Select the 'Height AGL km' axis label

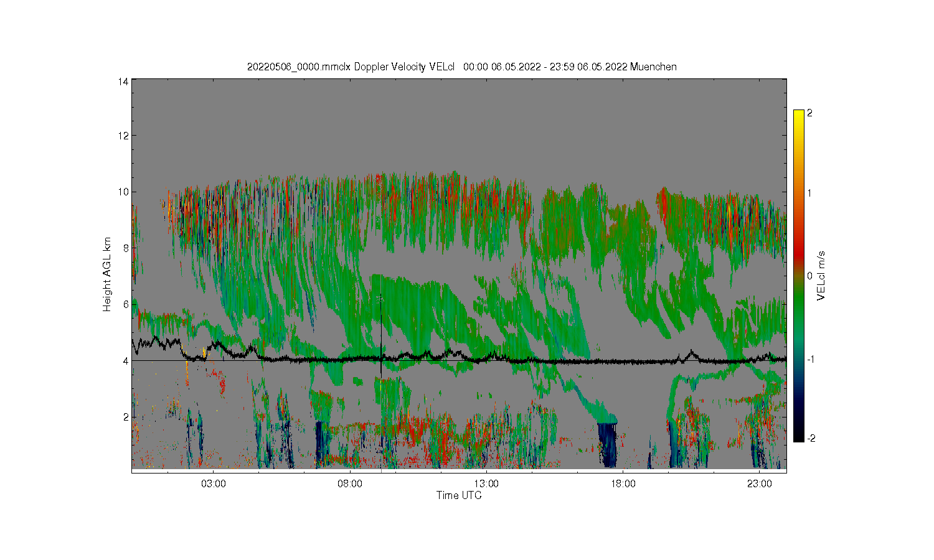point(107,274)
